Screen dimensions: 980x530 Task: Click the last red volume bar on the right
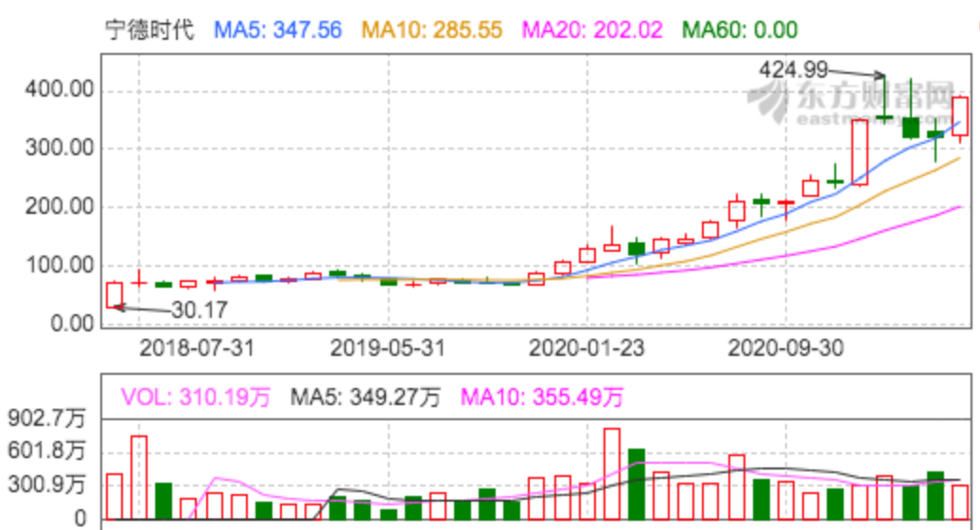pyautogui.click(x=960, y=503)
